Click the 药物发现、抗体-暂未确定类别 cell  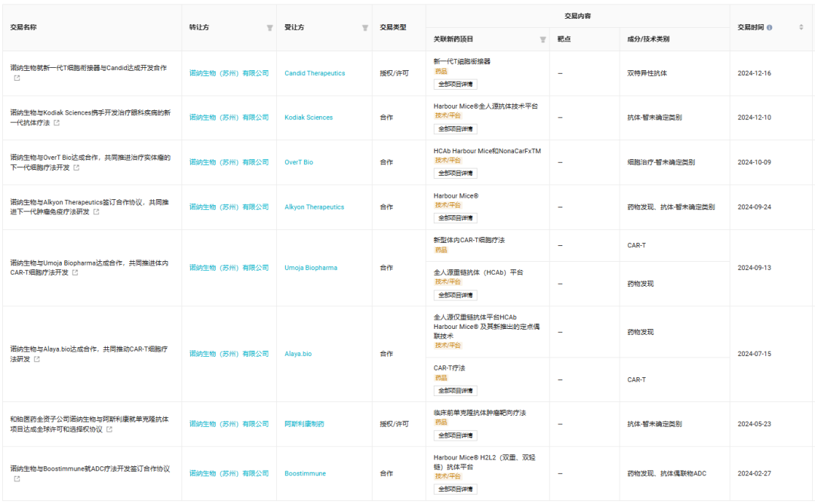tap(671, 207)
